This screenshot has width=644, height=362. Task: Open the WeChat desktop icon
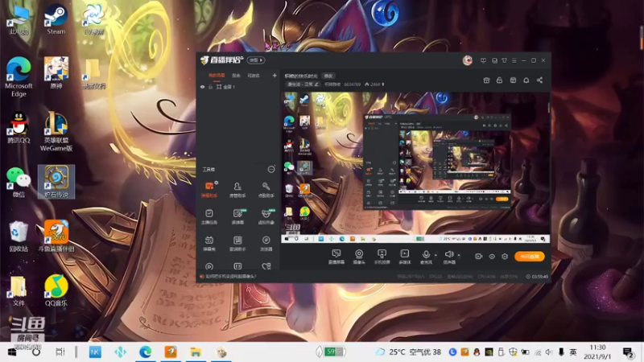[x=19, y=183]
